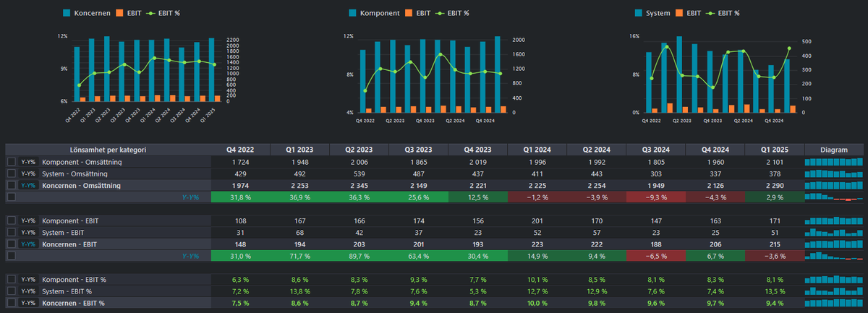
Task: Tick the checkbox for Koncernen - EBIT %
Action: click(12, 303)
